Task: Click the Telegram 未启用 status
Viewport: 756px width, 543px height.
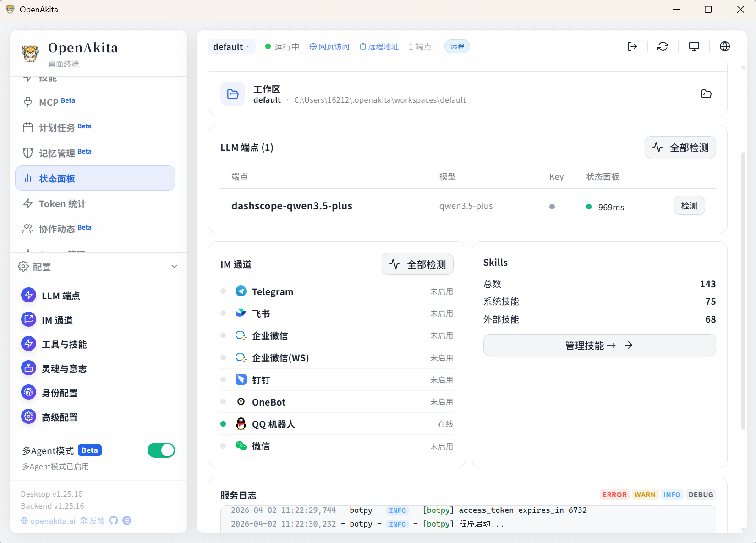Action: 442,291
